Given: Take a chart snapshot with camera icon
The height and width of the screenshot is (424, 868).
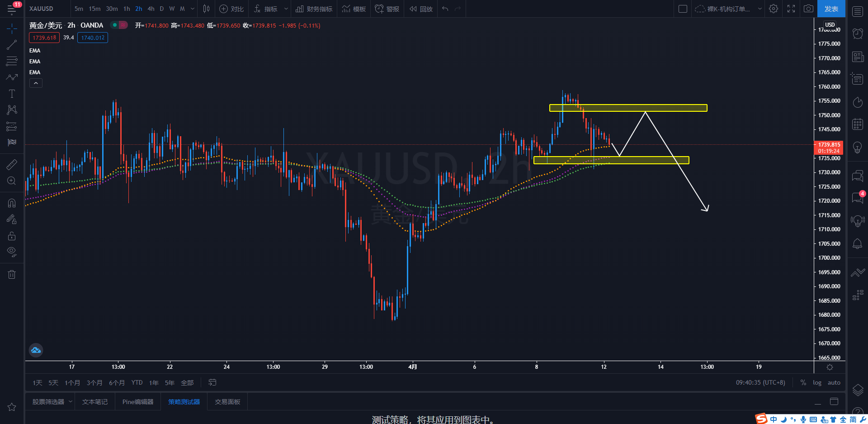Looking at the screenshot, I should coord(808,9).
